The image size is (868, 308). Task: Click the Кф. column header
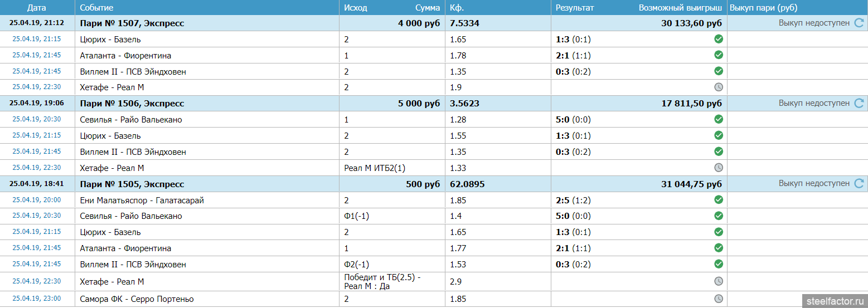click(457, 8)
